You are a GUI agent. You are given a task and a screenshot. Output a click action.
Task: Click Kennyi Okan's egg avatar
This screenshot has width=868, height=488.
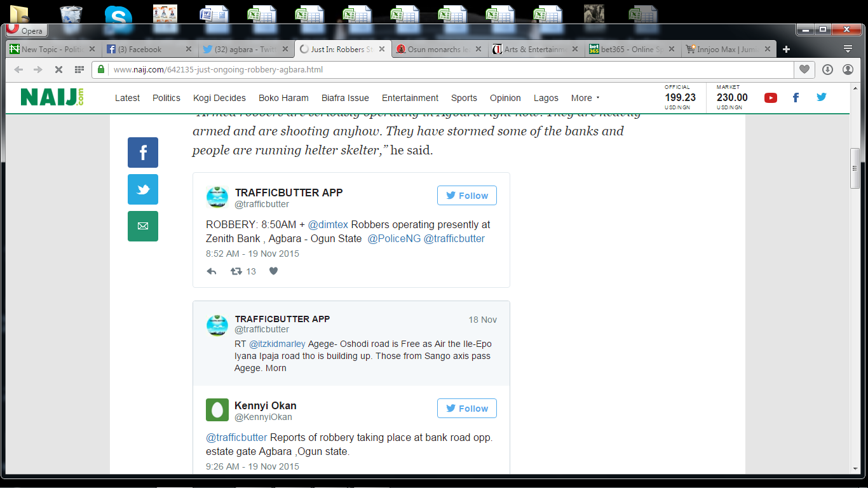217,410
